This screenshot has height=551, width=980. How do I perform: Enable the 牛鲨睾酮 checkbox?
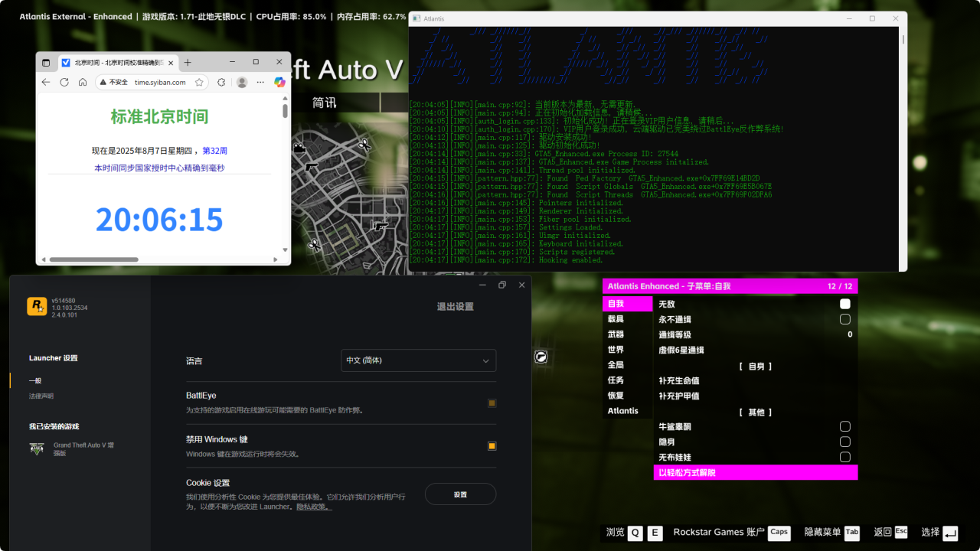844,426
